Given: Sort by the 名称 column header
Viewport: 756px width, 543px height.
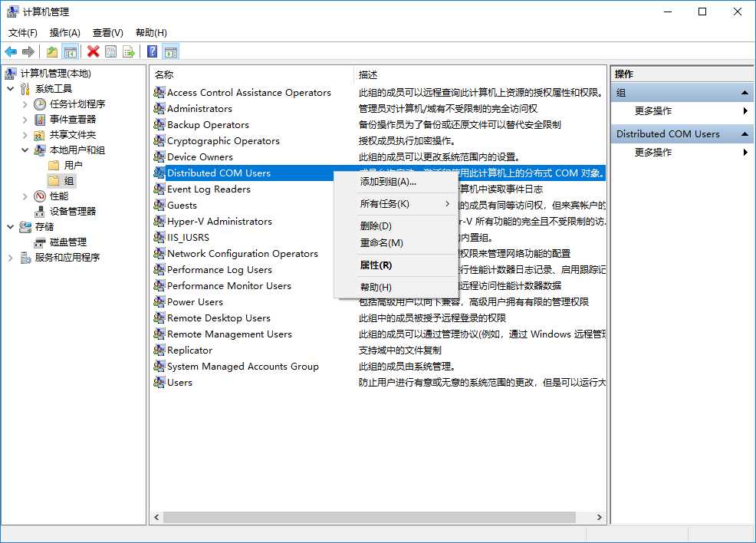Looking at the screenshot, I should tap(252, 74).
